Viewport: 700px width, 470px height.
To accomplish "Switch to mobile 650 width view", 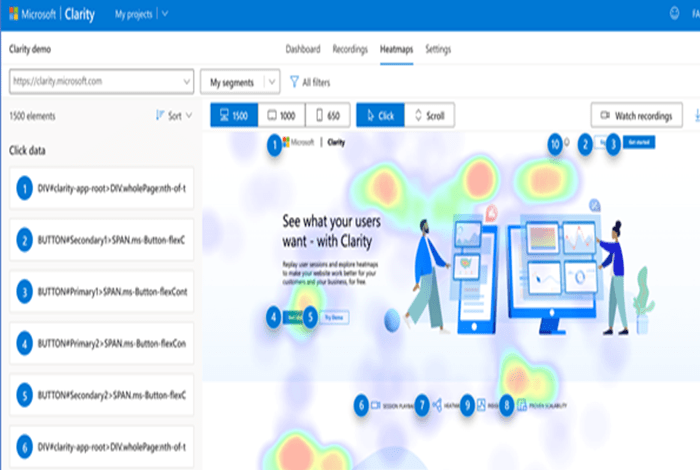I will coord(328,115).
